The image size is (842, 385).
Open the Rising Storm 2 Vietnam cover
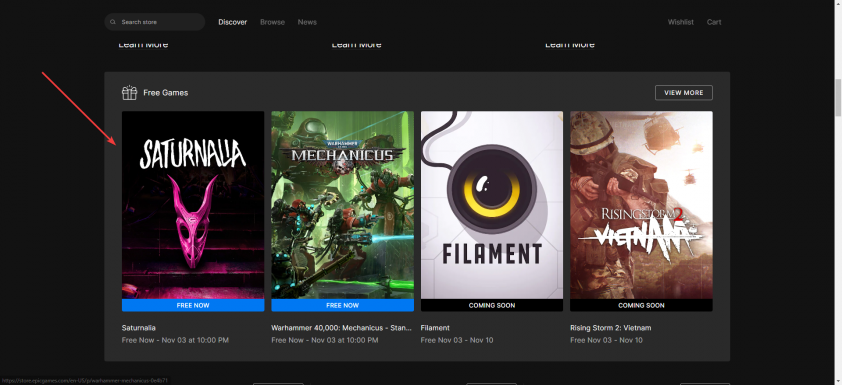pos(641,205)
